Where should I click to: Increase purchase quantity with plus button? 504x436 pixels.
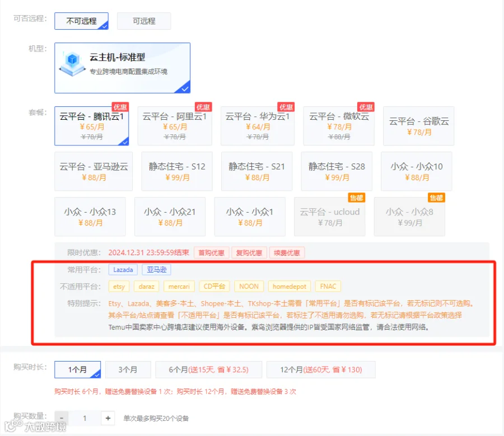tap(108, 418)
